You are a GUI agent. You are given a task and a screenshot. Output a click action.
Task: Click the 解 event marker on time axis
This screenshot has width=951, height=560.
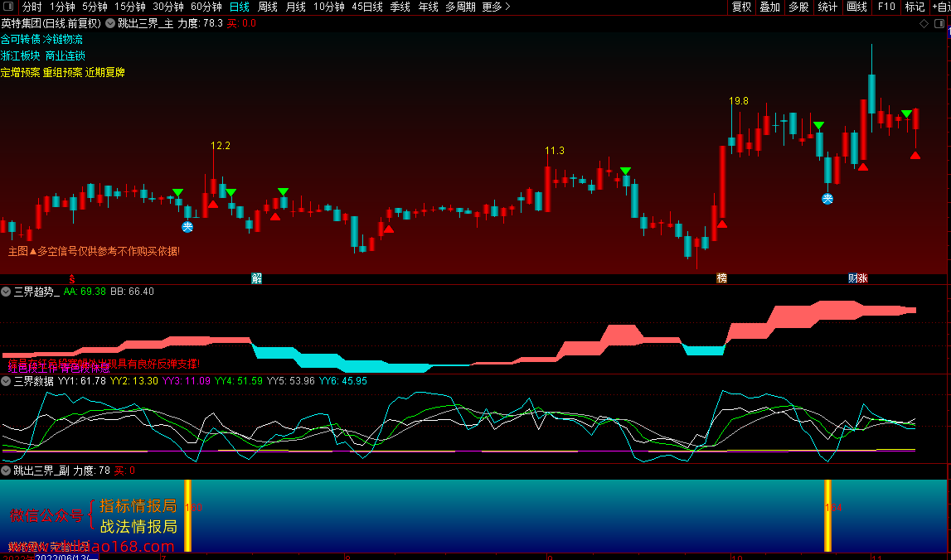(256, 279)
